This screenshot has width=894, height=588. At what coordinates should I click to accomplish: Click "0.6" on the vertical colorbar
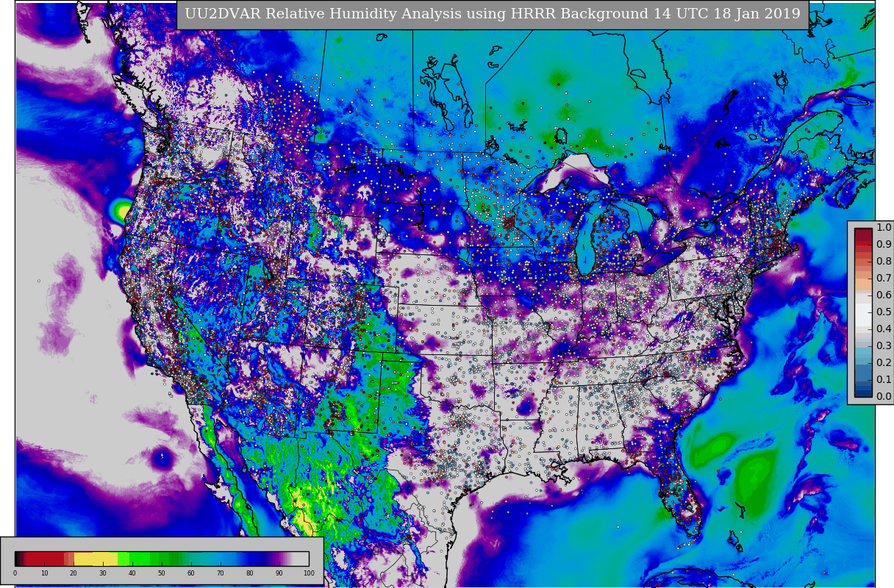pos(884,295)
